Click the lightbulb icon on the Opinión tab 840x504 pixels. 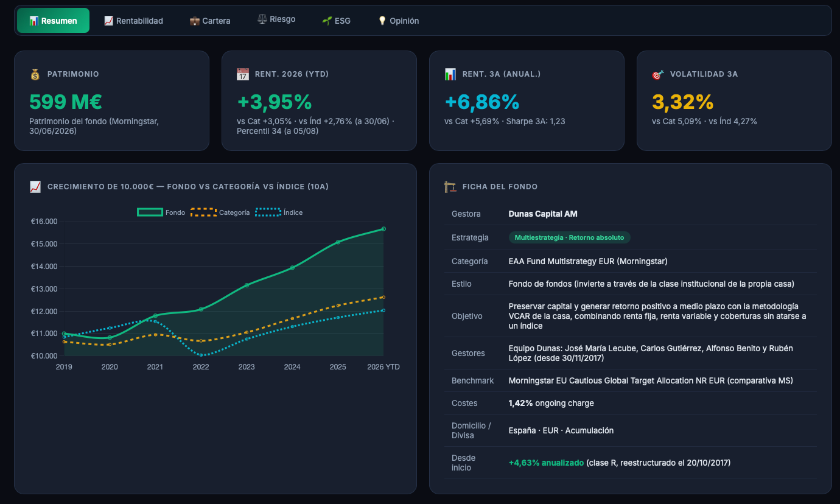(382, 21)
